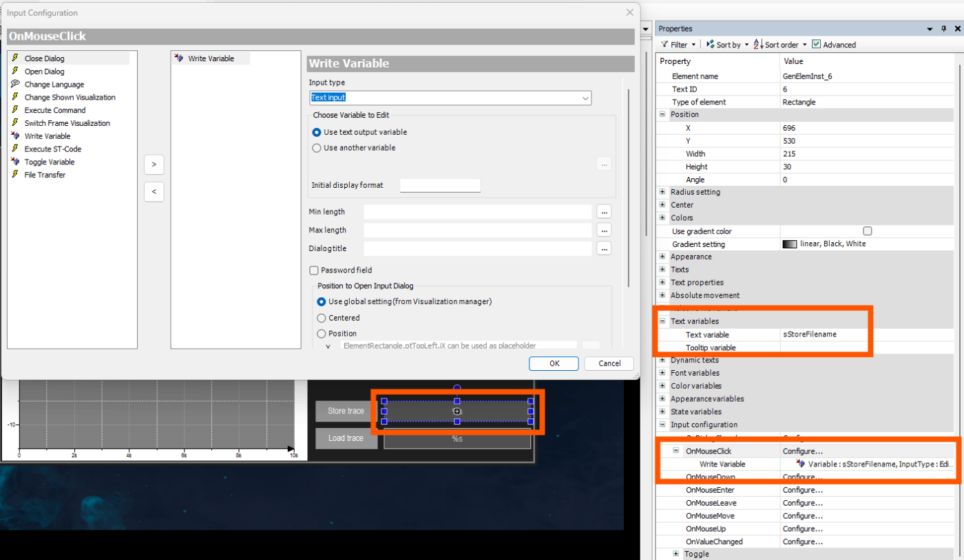Click the Width value 215
The height and width of the screenshot is (560, 964).
click(x=789, y=153)
